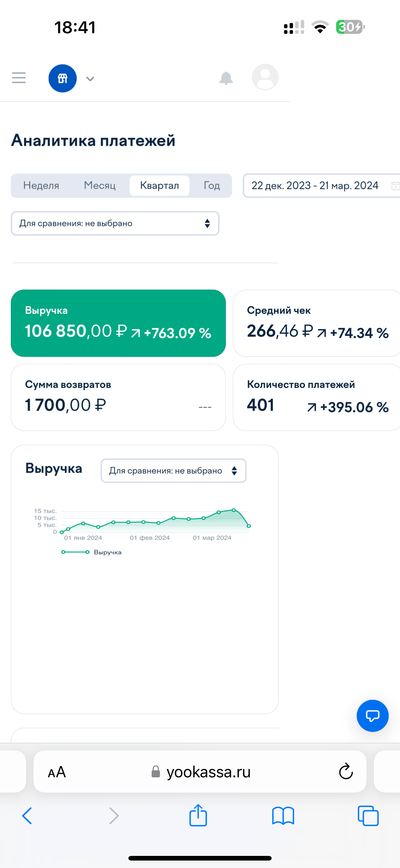Select the Сумма возвратов metric card

pos(118,397)
